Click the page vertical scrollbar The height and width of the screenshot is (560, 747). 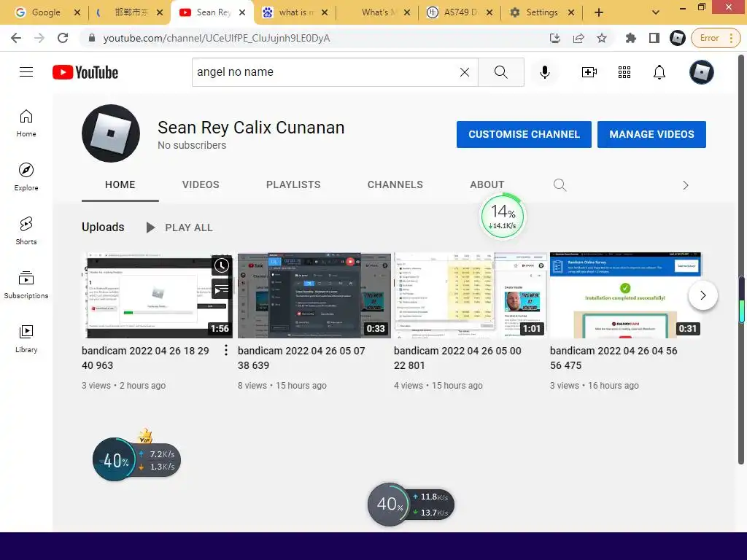[741, 260]
